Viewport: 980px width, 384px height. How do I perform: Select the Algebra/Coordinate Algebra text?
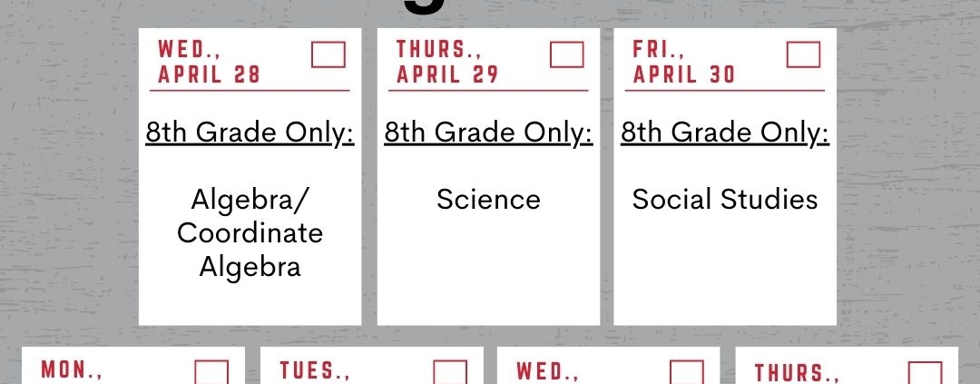(x=250, y=232)
